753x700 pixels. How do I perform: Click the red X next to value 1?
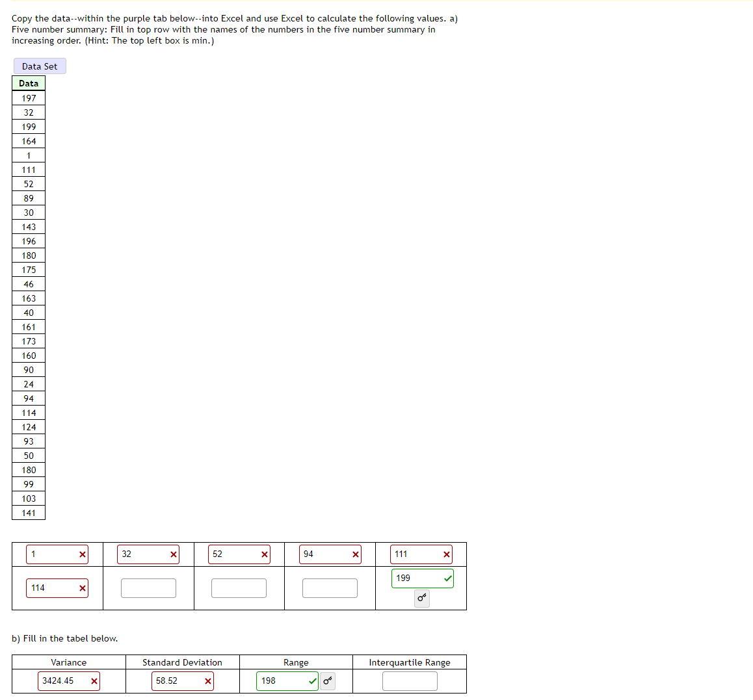pyautogui.click(x=82, y=554)
